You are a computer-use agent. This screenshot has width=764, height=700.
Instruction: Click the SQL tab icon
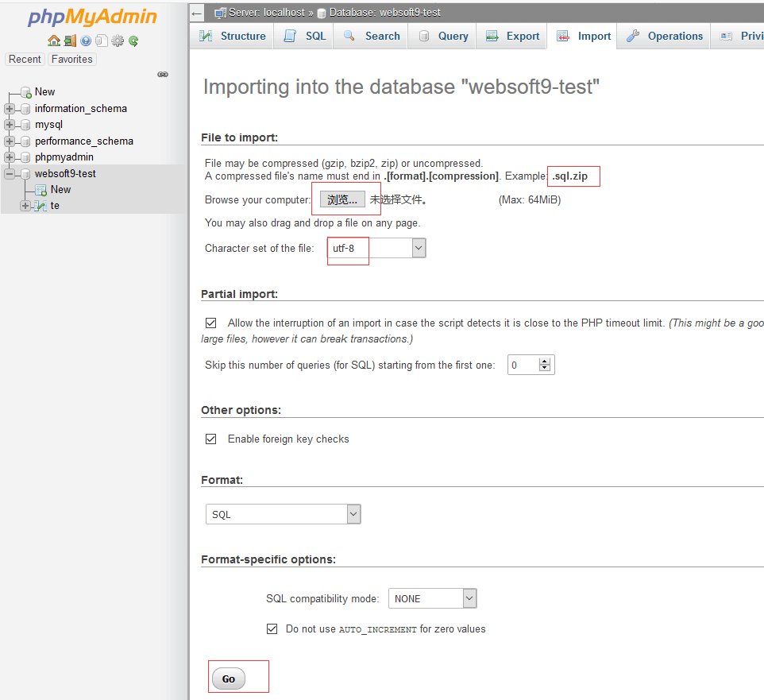tap(290, 36)
